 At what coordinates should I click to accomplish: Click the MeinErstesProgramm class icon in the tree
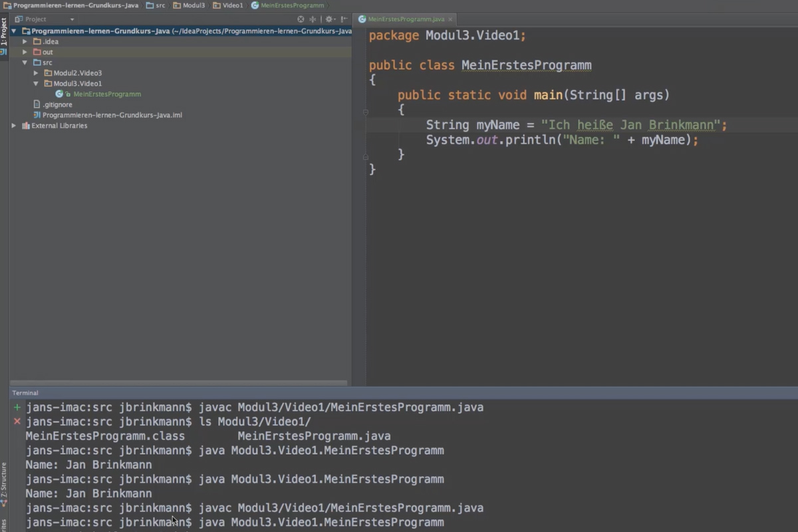80,94
